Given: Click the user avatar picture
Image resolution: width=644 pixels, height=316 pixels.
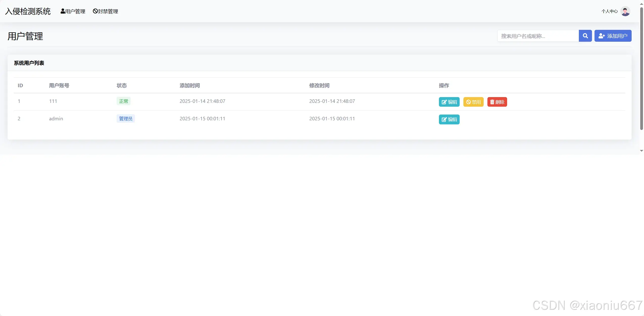Looking at the screenshot, I should 625,11.
